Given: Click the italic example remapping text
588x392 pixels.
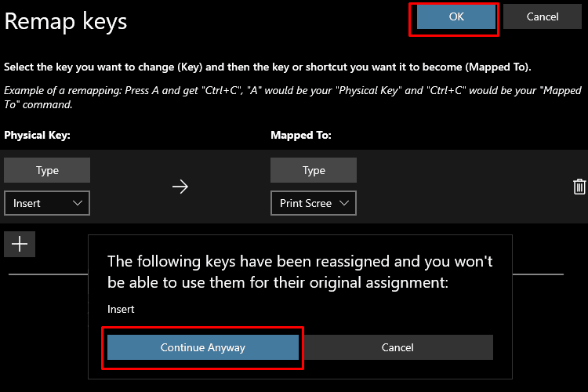Looking at the screenshot, I should (x=292, y=97).
